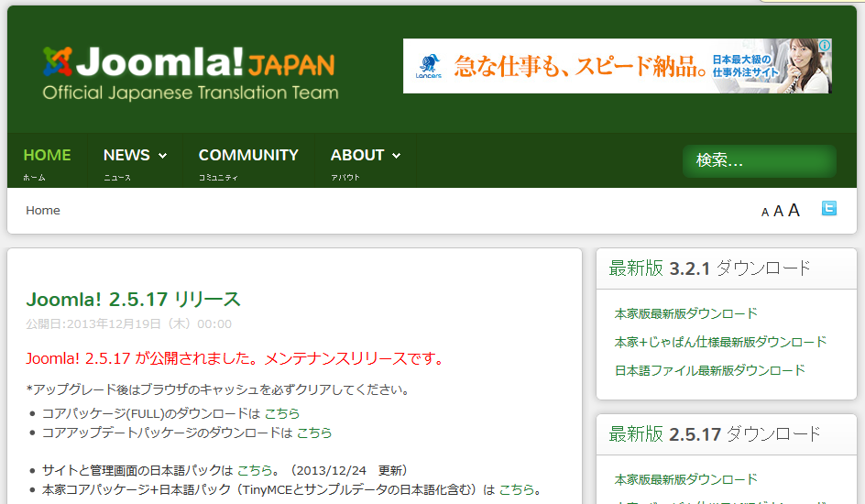865x504 pixels.
Task: Click こちら for site and admin Japanese pack
Action: 255,470
